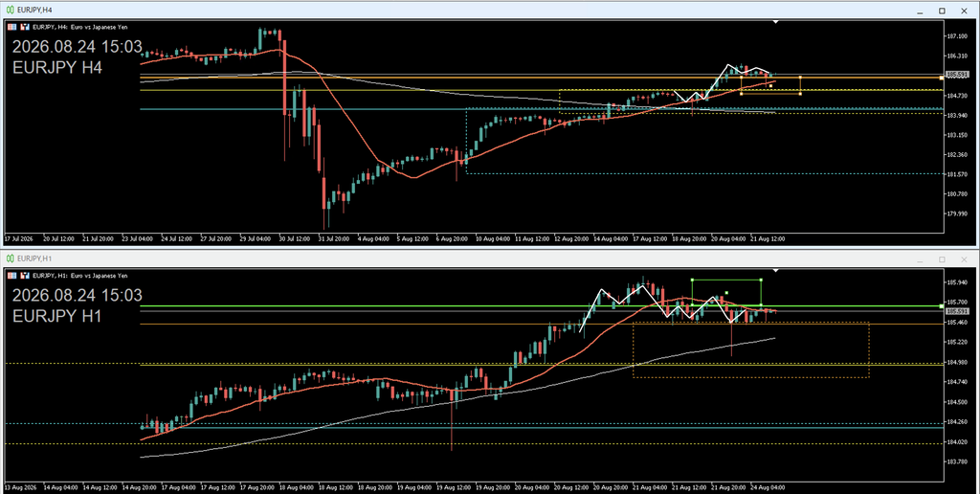Screen dimensions: 980x494
Task: Click the 183.940 price scale label
Action: coord(957,115)
